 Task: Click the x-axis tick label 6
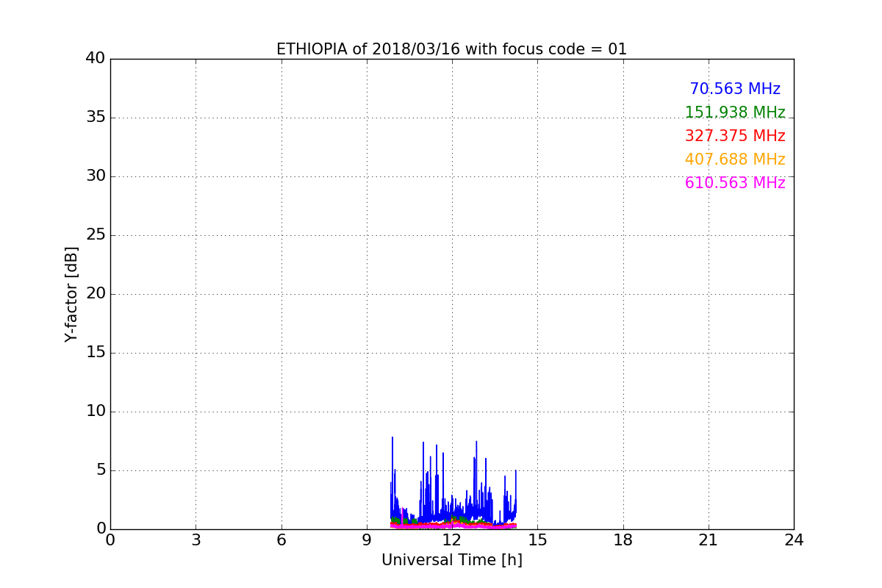(x=281, y=540)
